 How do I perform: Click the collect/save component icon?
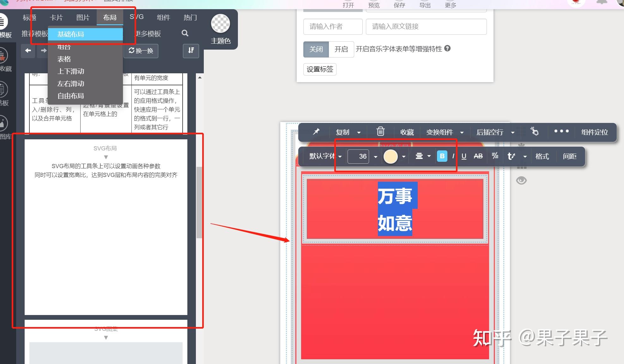pyautogui.click(x=407, y=132)
